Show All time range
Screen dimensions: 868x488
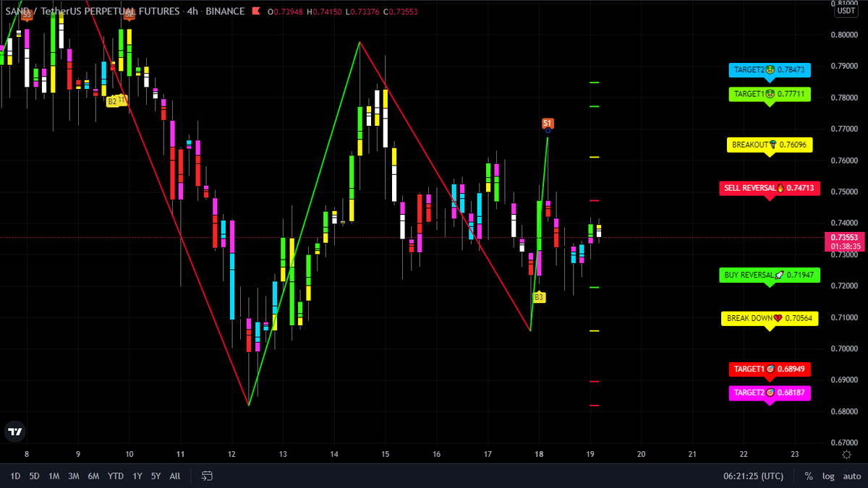pos(175,476)
